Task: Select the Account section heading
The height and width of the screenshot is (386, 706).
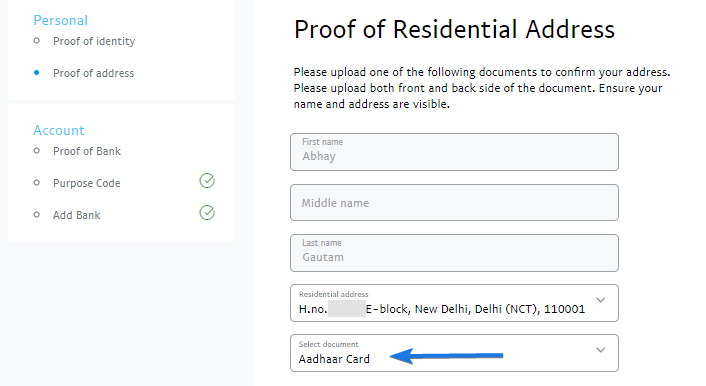Action: [x=59, y=130]
